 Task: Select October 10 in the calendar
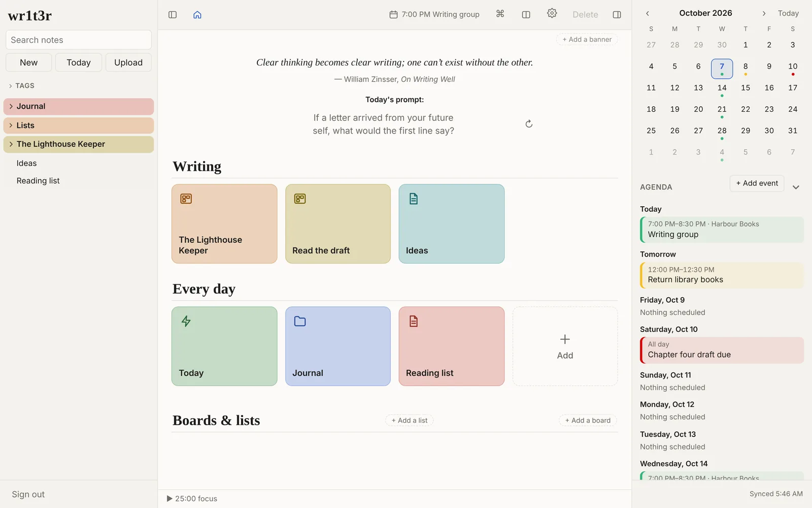[x=793, y=68]
